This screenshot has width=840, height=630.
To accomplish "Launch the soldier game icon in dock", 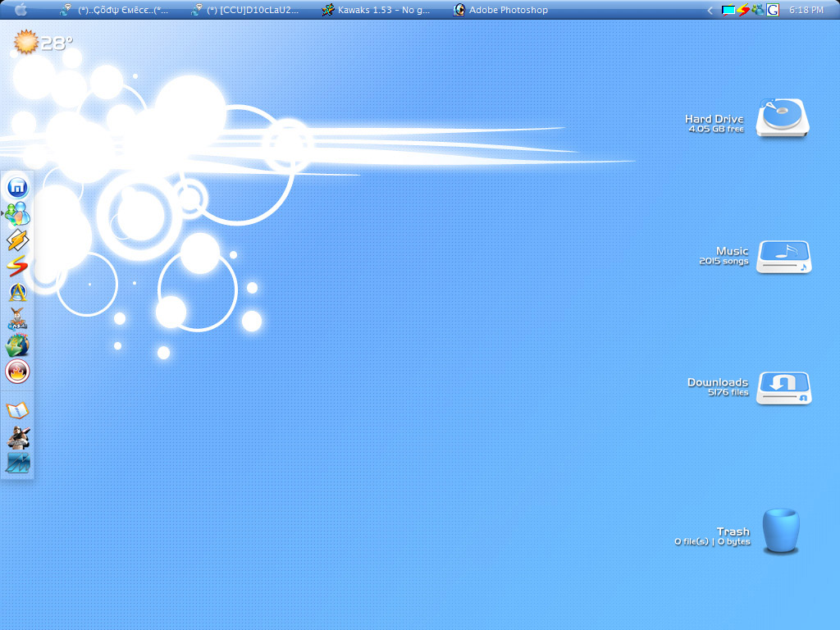I will (18, 437).
